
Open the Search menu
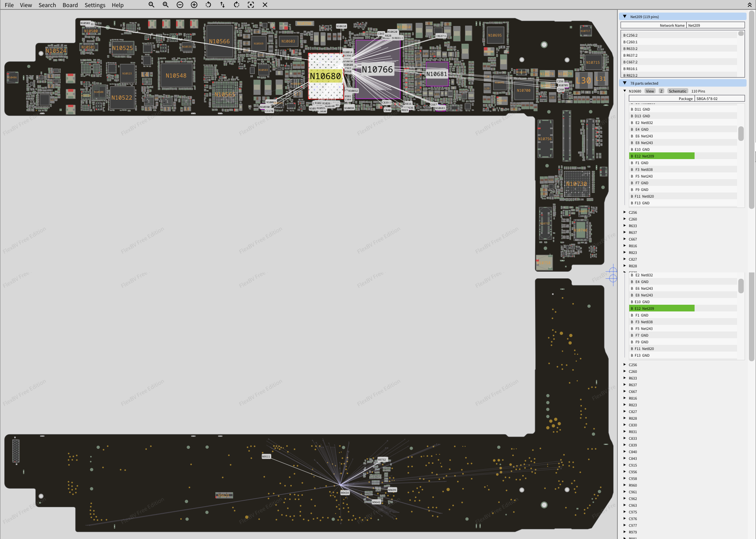point(47,5)
